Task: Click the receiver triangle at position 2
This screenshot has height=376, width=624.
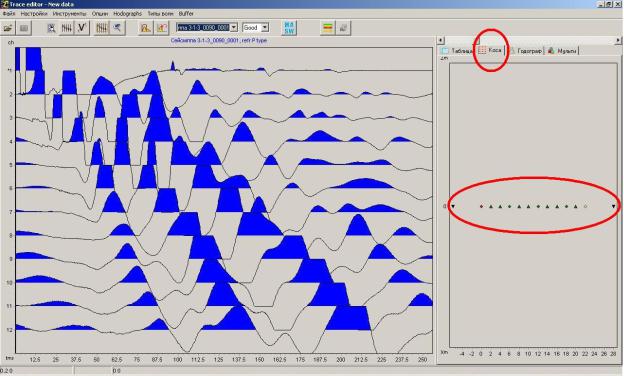Action: (491, 207)
